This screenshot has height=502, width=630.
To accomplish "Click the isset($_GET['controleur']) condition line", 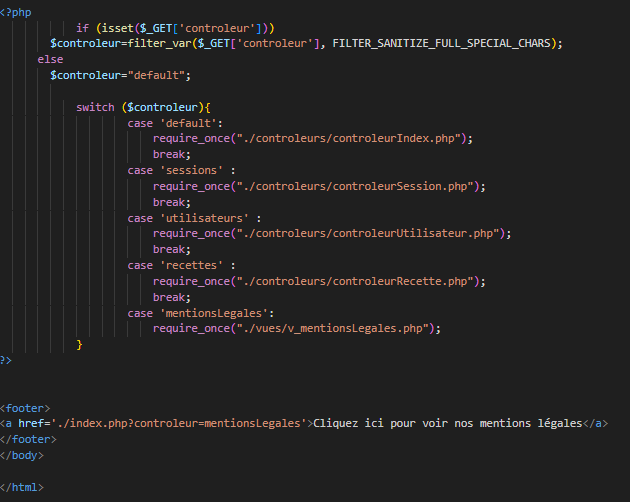I will click(175, 28).
